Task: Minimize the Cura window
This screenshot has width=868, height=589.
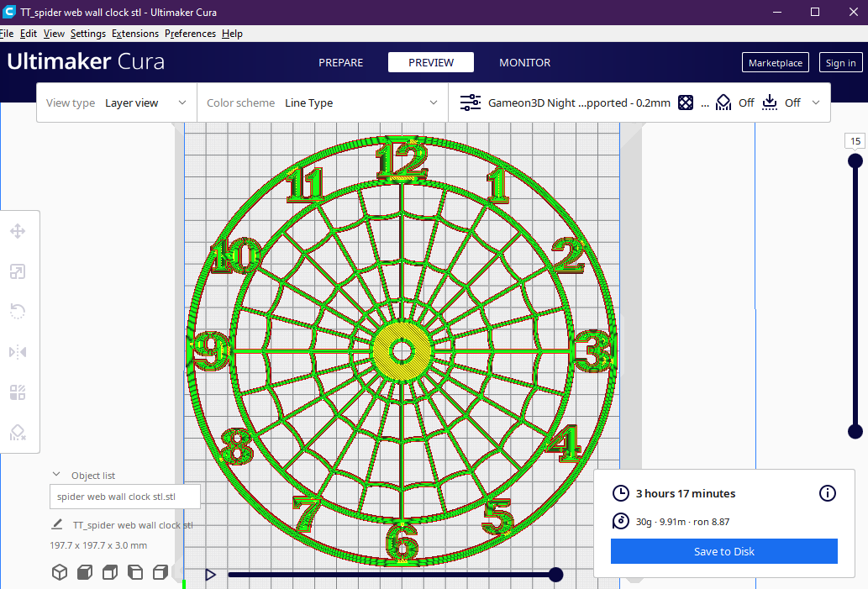Action: (x=777, y=12)
